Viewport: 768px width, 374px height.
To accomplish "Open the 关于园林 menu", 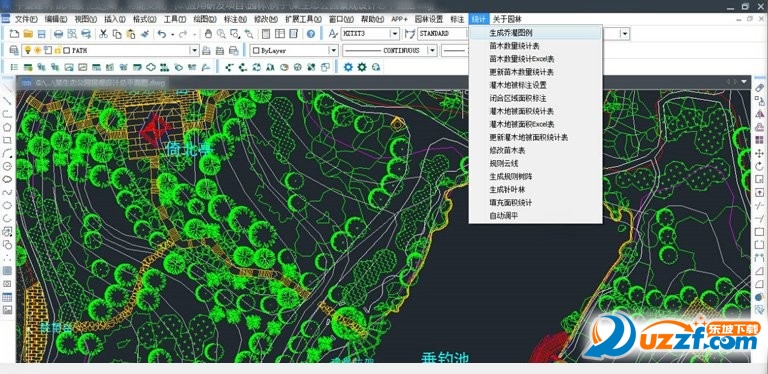I will click(x=507, y=19).
